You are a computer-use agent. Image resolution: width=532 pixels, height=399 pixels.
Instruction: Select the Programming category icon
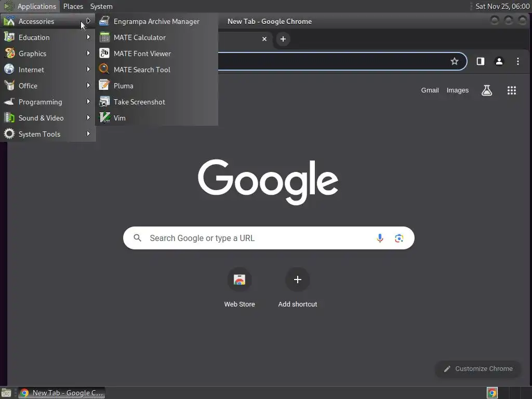click(x=9, y=101)
